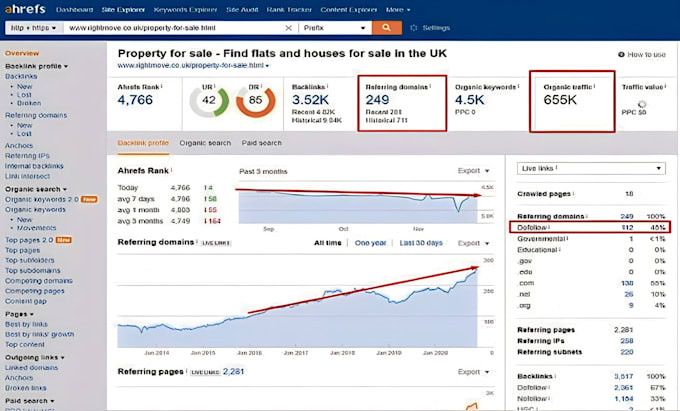Open Anchors under Backlink profile in sidebar

pyautogui.click(x=19, y=146)
